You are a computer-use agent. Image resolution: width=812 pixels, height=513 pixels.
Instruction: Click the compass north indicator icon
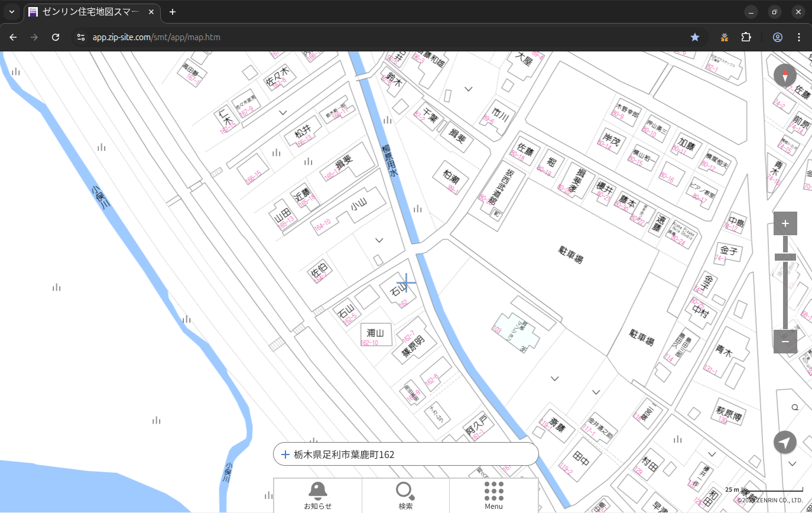coord(785,76)
